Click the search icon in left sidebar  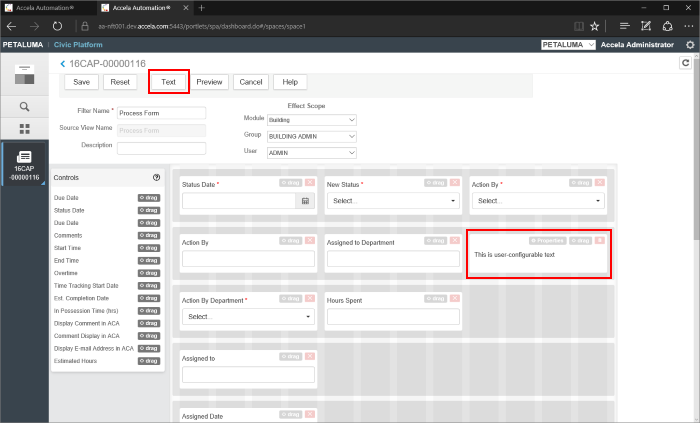tap(24, 105)
